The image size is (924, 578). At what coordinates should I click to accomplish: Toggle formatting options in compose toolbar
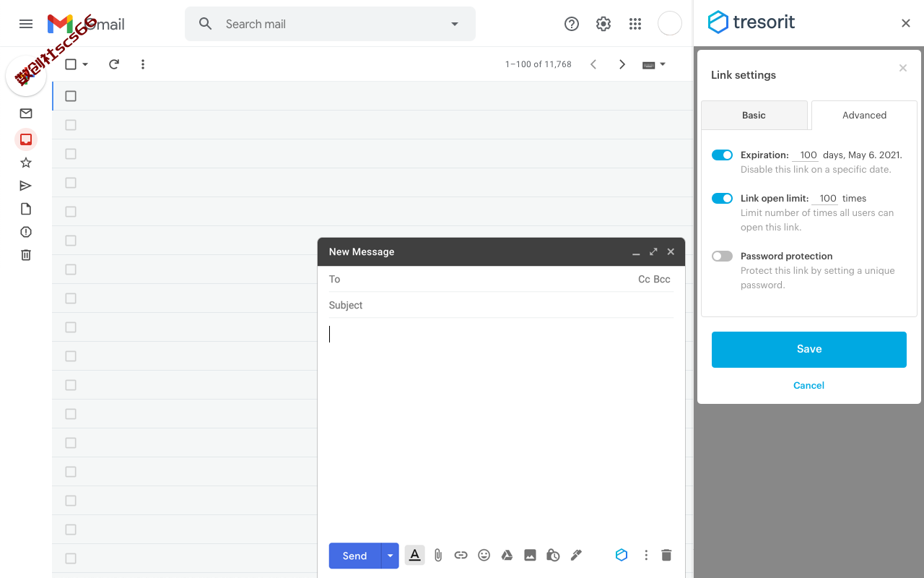pos(415,555)
